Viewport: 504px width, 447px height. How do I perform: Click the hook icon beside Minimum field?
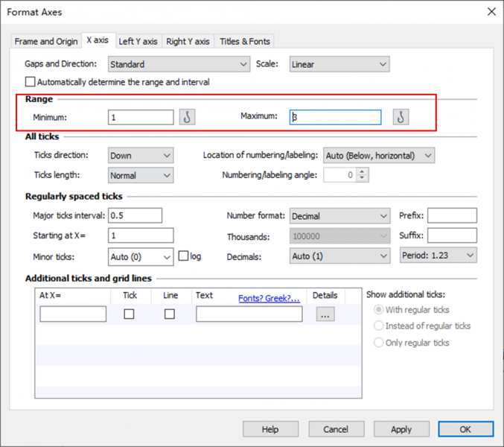187,117
